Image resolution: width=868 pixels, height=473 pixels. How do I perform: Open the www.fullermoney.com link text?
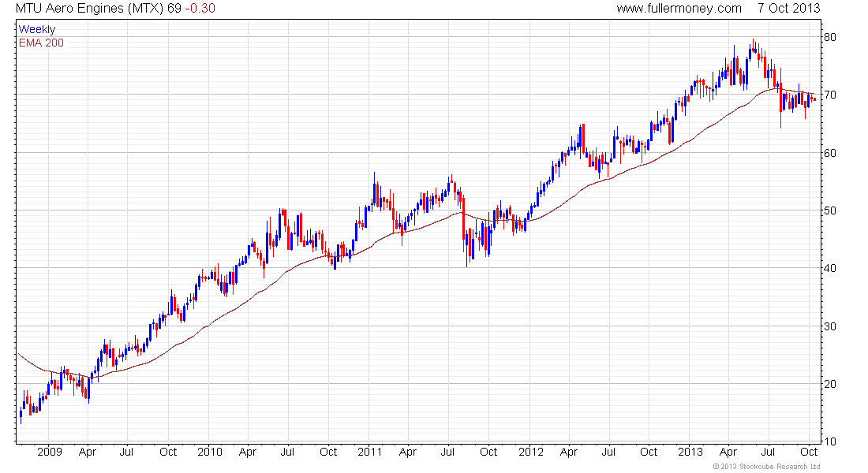[679, 9]
